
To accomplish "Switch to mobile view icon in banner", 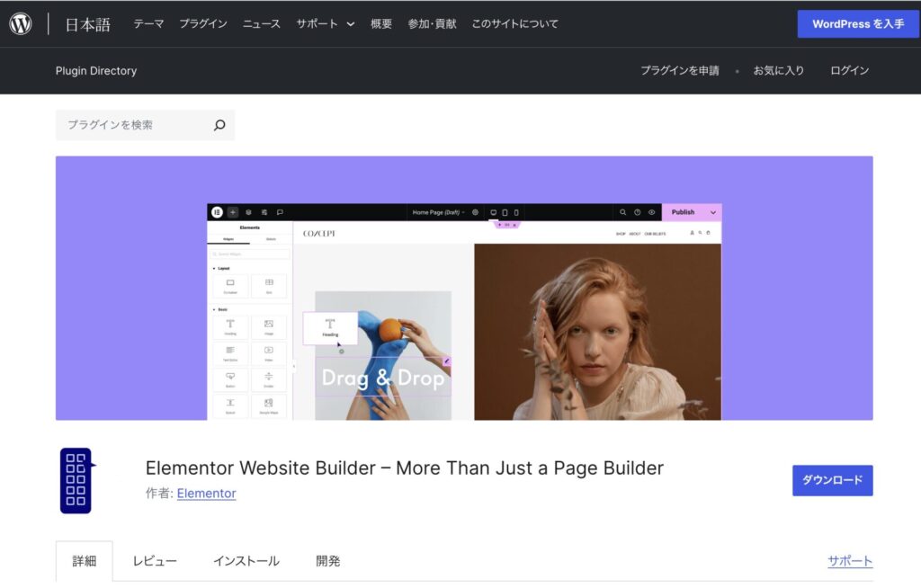I will click(x=516, y=212).
